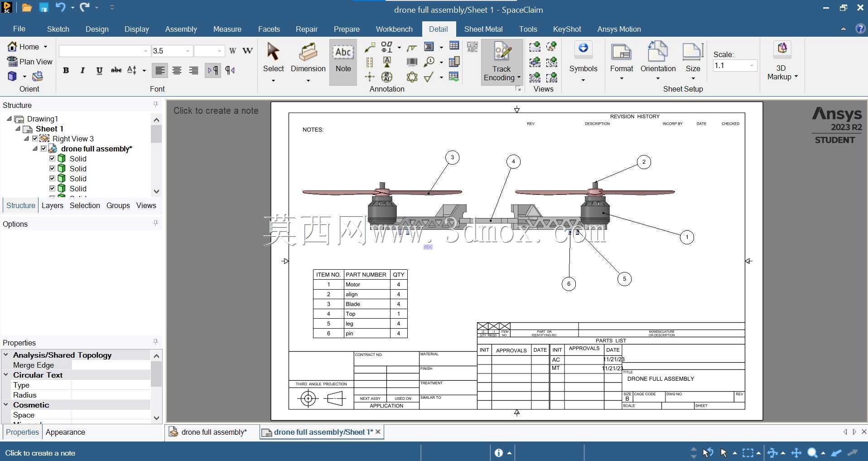Toggle right-to-left paragraph direction
Viewport: 868px width, 461px height.
pyautogui.click(x=230, y=70)
